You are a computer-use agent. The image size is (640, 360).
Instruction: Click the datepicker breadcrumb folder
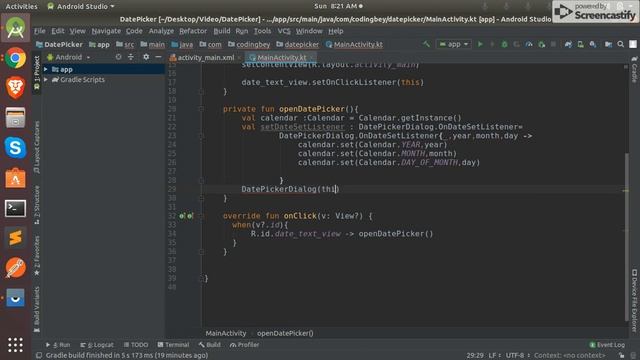(x=297, y=44)
